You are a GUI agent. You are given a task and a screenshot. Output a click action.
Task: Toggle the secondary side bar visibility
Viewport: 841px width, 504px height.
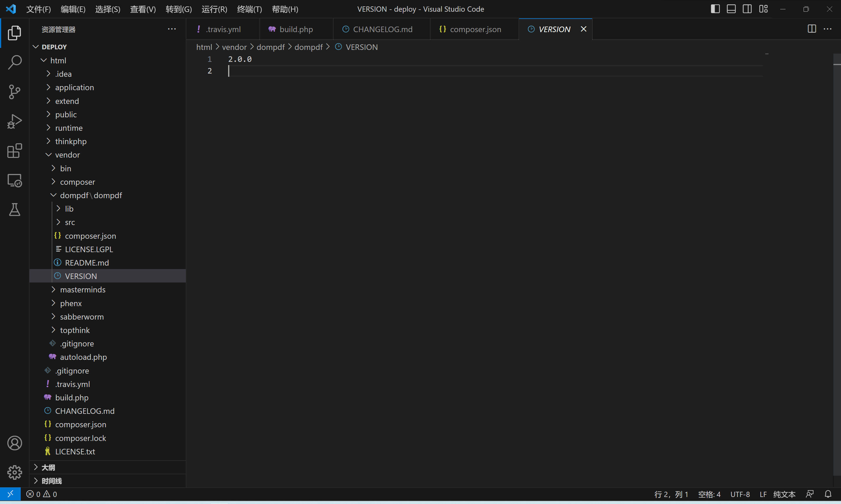click(x=747, y=9)
